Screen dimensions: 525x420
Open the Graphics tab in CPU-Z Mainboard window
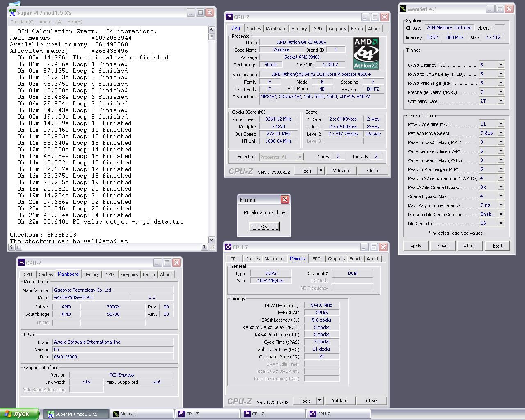[130, 274]
